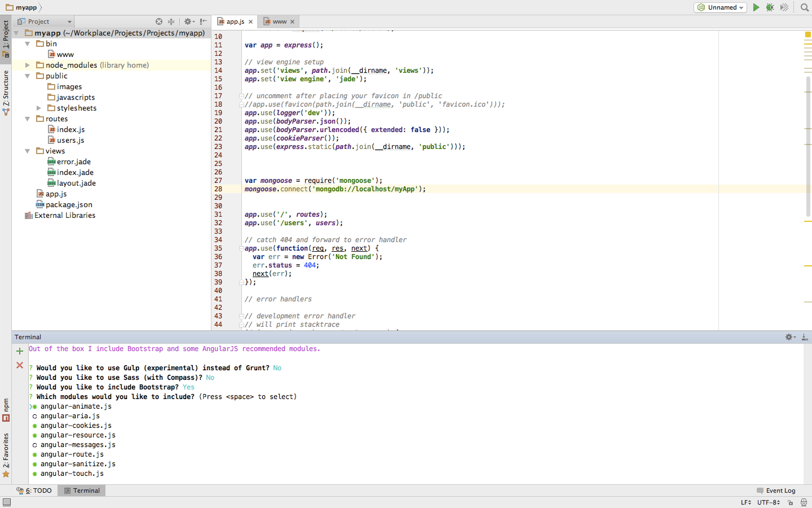This screenshot has width=812, height=508.
Task: Switch to the www editor tab
Action: [279, 21]
